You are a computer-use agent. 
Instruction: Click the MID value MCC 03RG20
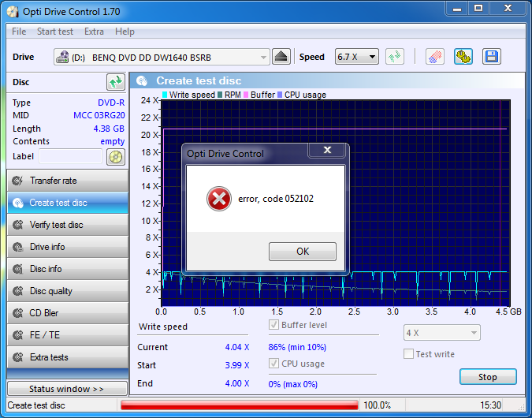(99, 115)
